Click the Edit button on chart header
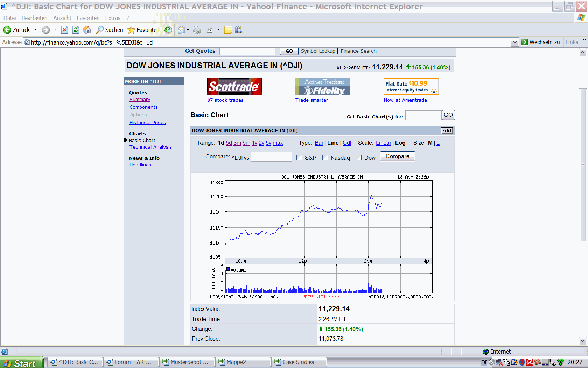Image resolution: width=588 pixels, height=368 pixels. [447, 131]
